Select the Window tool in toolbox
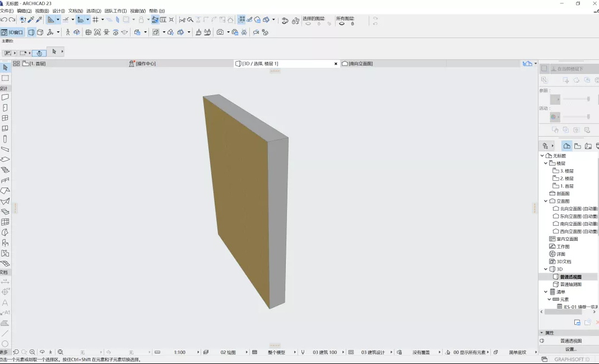This screenshot has width=599, height=364. (x=5, y=118)
